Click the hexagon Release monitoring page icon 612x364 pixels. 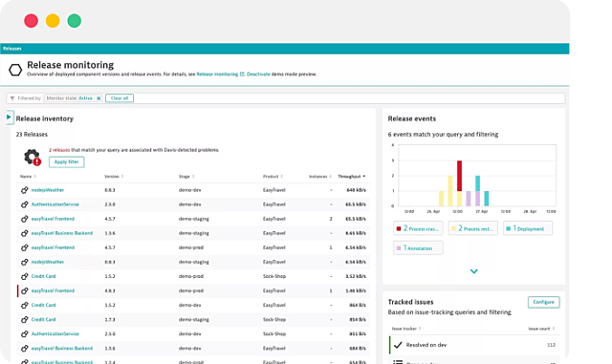click(x=15, y=70)
